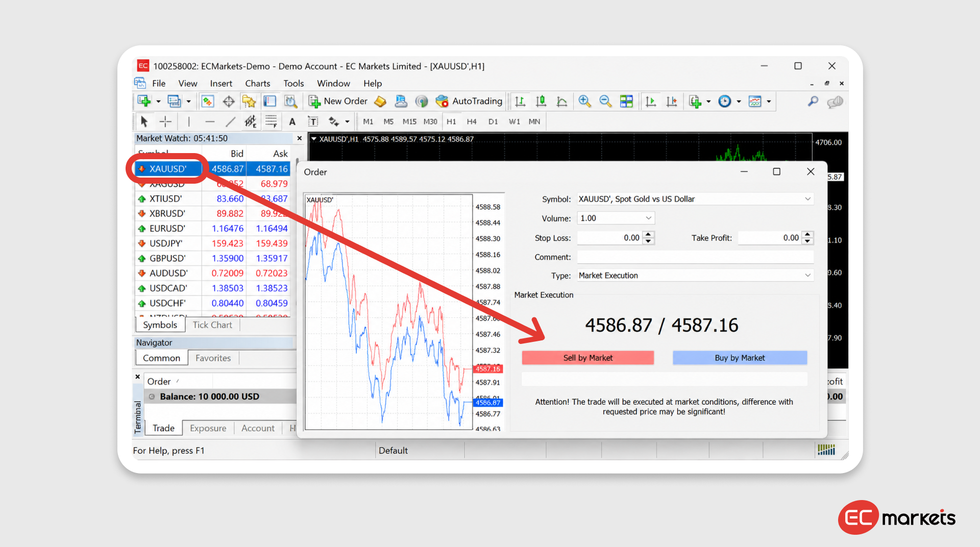Select the H4 timeframe

[x=472, y=121]
